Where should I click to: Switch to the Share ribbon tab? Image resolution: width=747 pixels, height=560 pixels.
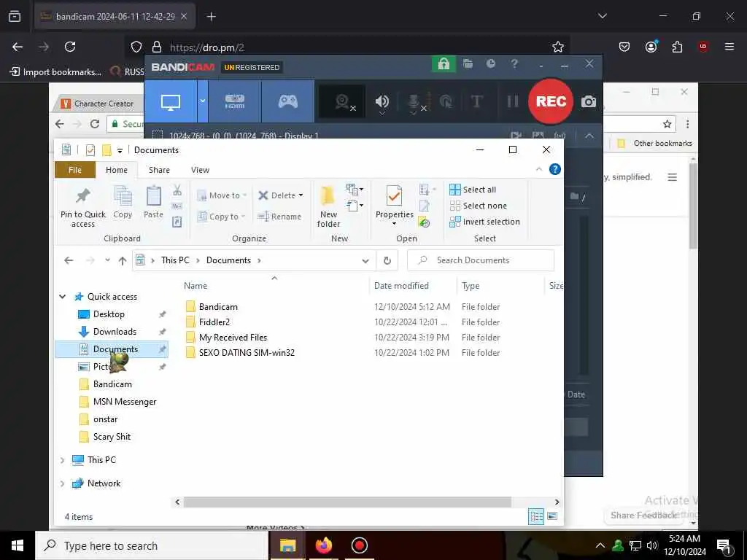tap(159, 170)
